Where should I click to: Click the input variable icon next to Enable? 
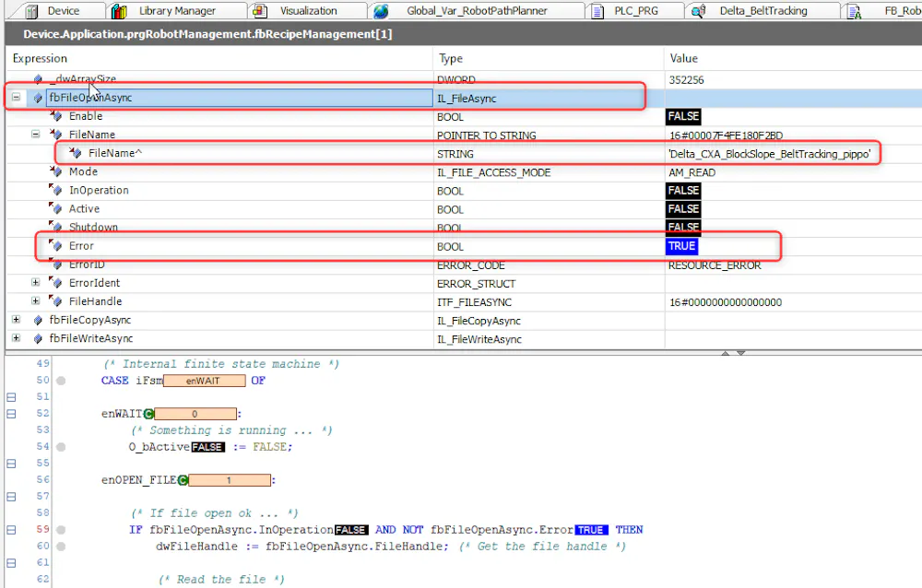[x=56, y=116]
